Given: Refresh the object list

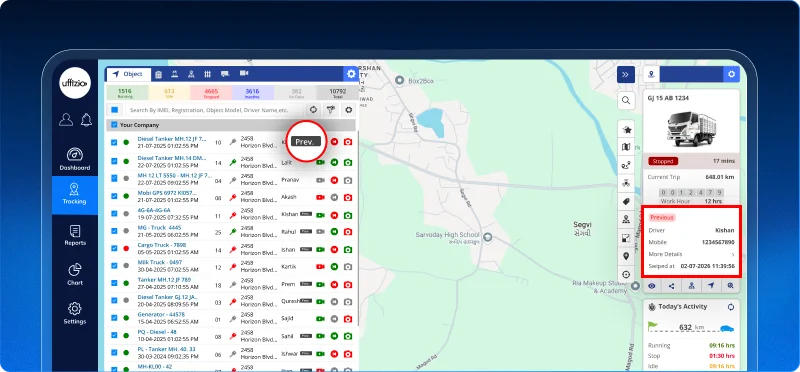Looking at the screenshot, I should click(313, 110).
